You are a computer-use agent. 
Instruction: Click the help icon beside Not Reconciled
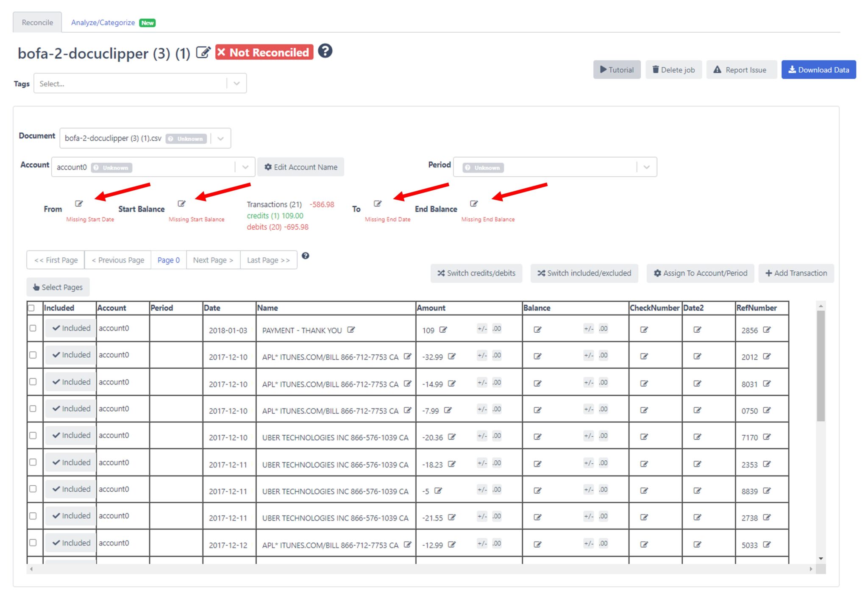click(x=325, y=52)
